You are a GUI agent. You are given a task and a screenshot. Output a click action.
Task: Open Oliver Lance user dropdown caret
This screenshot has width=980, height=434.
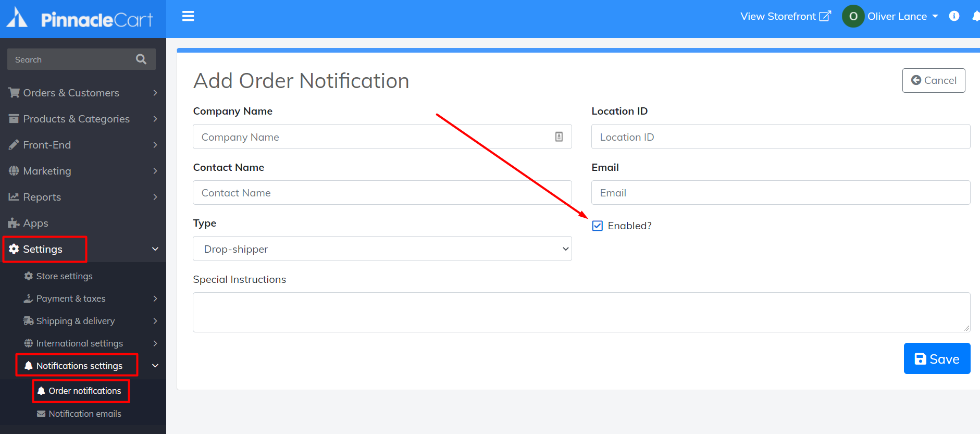pos(935,16)
